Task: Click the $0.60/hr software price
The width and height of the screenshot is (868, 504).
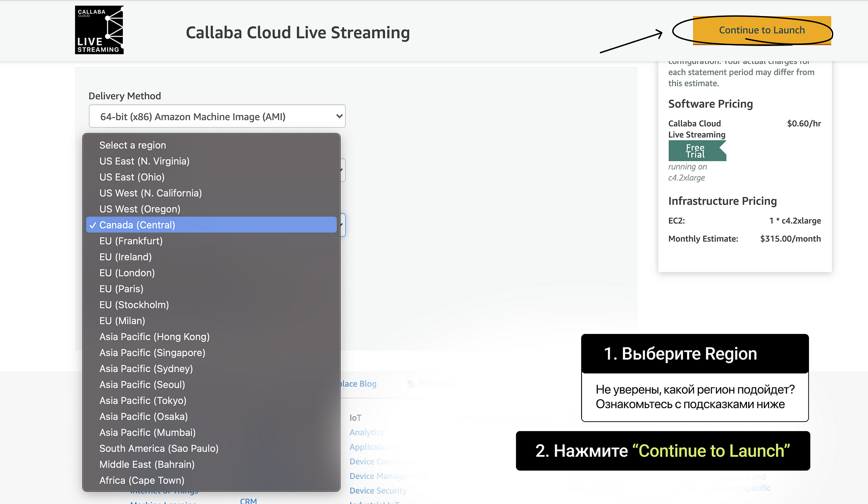Action: coord(804,124)
